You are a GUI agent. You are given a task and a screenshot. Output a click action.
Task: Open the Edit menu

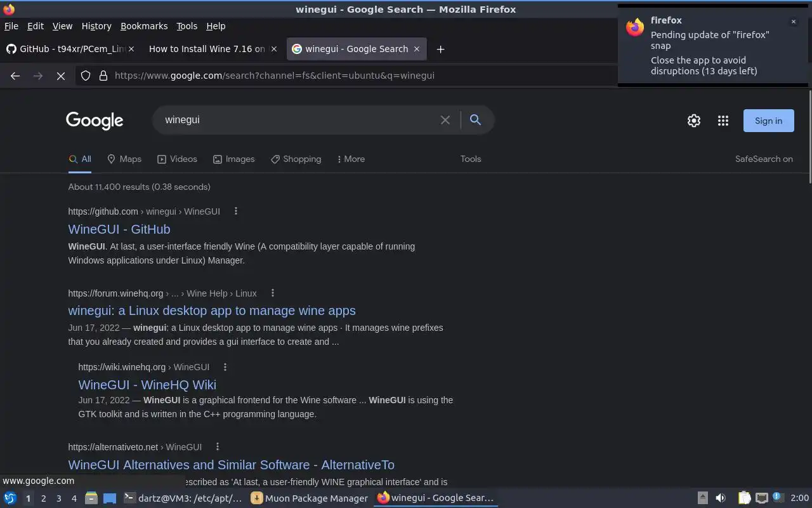pyautogui.click(x=36, y=26)
